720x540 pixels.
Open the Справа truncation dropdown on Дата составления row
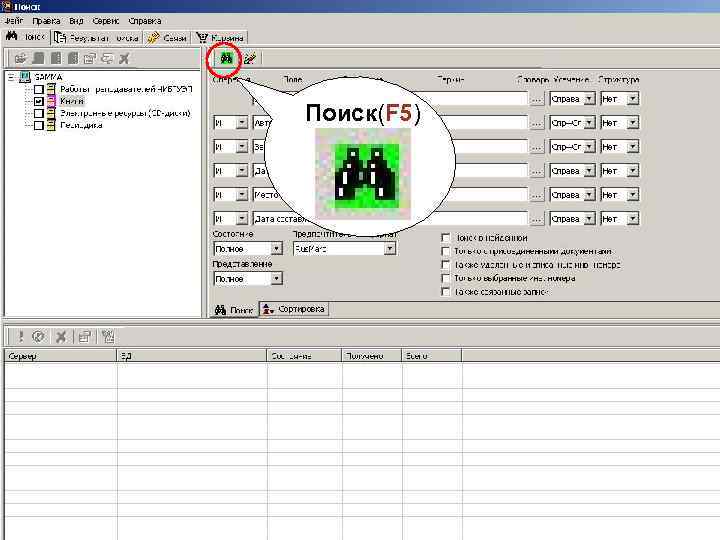coord(589,219)
